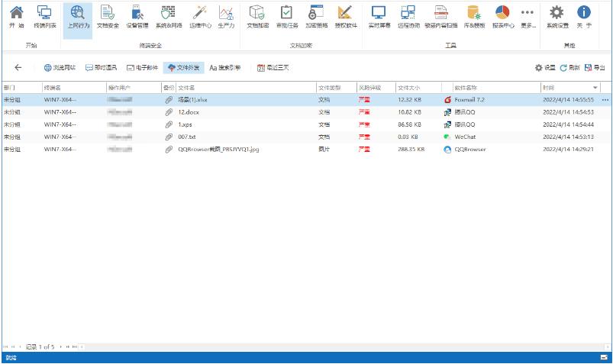Open the 报表中心 pie chart icon
The image size is (613, 364).
pos(502,17)
